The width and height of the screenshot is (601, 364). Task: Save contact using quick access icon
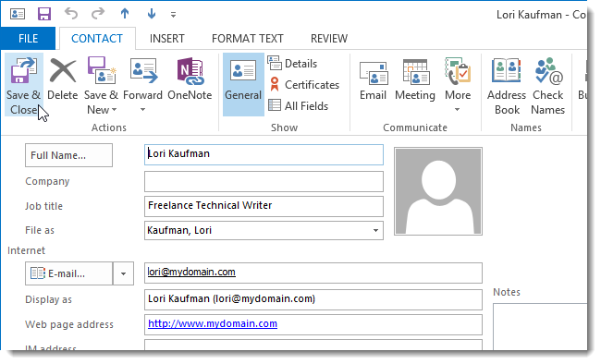pos(44,14)
